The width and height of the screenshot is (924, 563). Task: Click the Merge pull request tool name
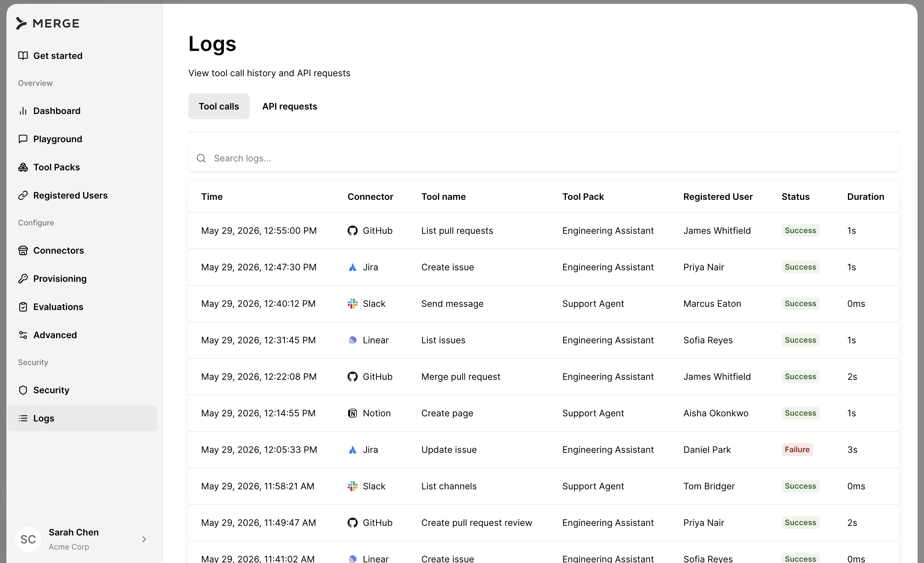[461, 376]
